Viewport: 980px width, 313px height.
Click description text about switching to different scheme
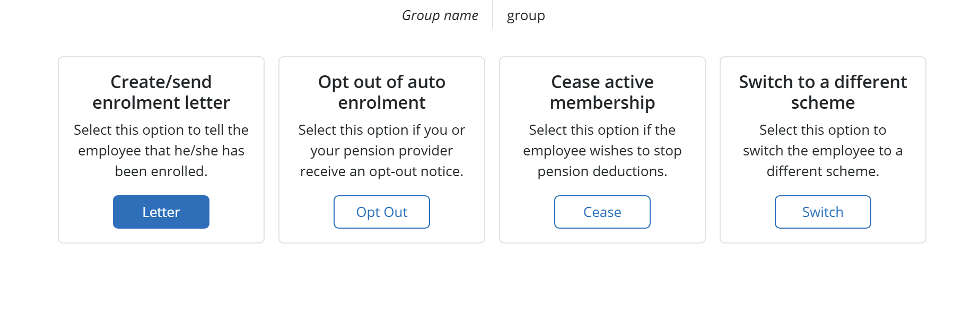[823, 151]
